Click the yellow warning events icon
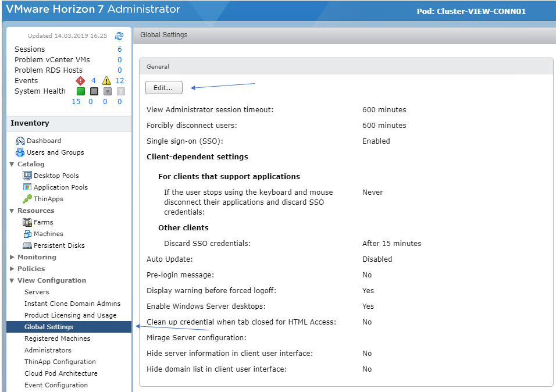The height and width of the screenshot is (392, 556). pos(106,81)
